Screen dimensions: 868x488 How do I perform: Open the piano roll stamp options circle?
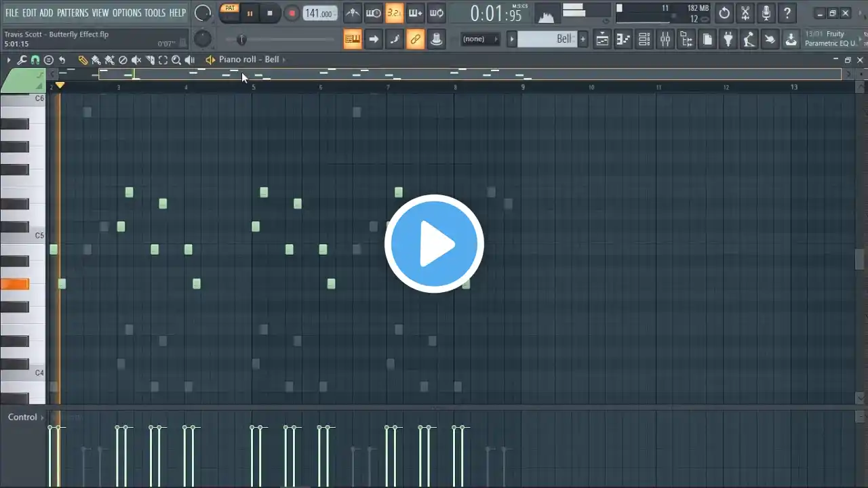coord(49,60)
